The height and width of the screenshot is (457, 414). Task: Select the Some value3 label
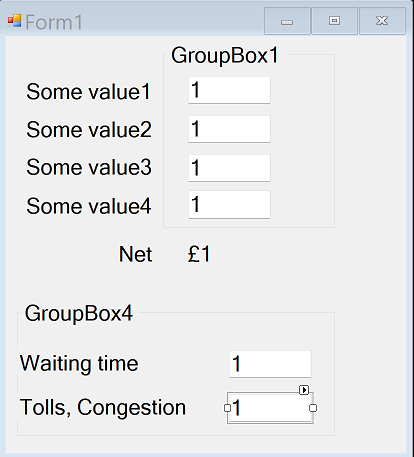89,167
